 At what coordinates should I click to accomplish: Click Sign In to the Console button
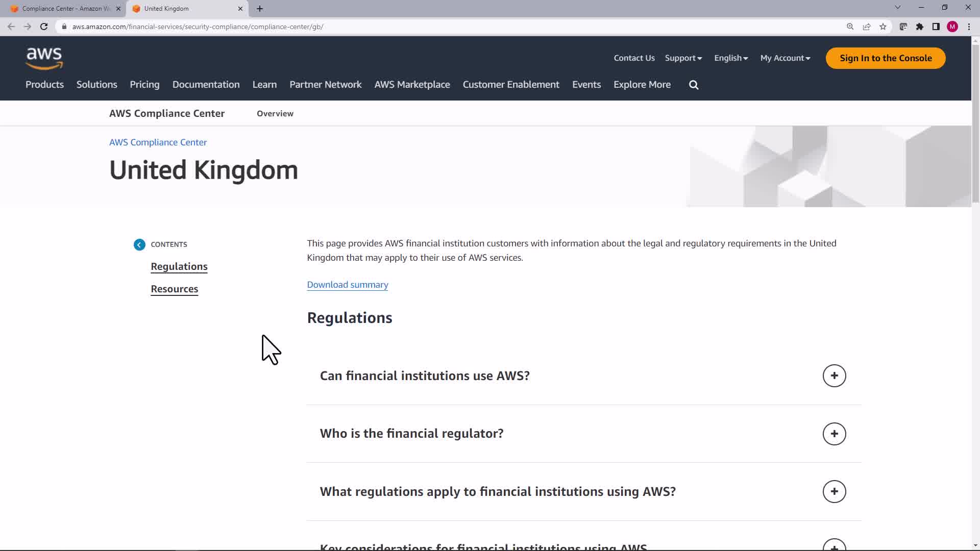coord(886,58)
